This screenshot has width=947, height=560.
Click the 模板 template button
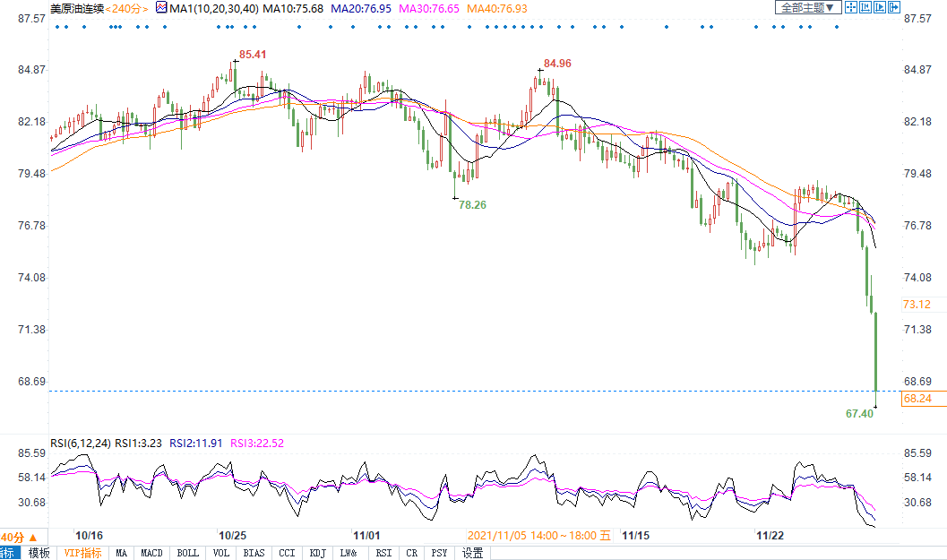coord(39,553)
